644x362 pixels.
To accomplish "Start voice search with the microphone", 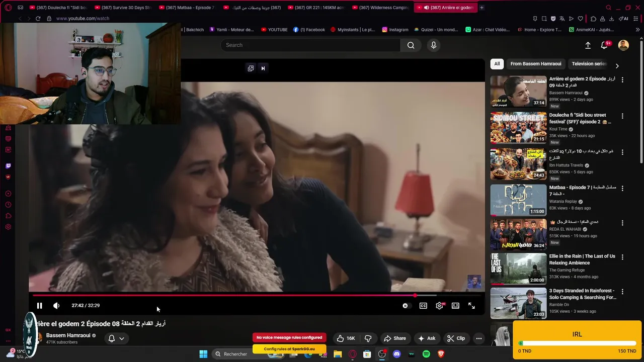I will point(433,45).
